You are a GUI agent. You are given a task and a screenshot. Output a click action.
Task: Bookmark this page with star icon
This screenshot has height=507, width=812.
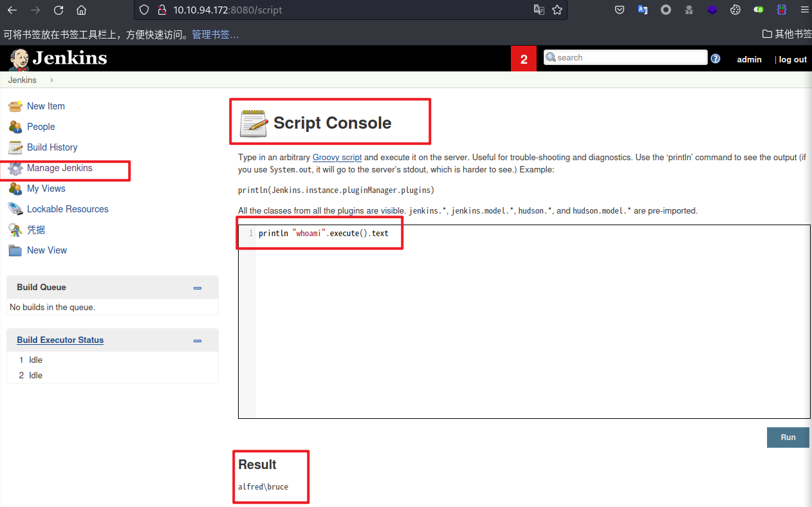557,10
